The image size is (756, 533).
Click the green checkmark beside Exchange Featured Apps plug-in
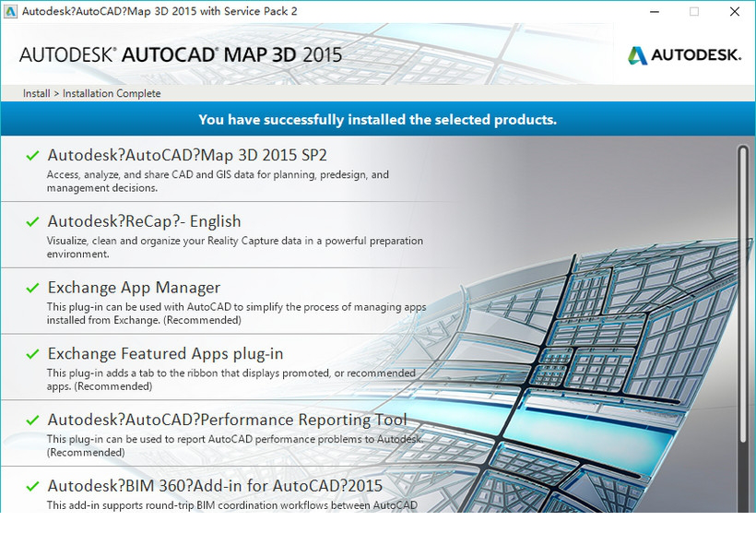32,353
